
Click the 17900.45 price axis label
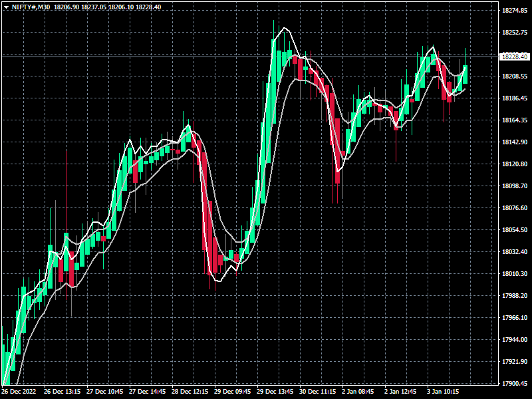click(x=514, y=384)
